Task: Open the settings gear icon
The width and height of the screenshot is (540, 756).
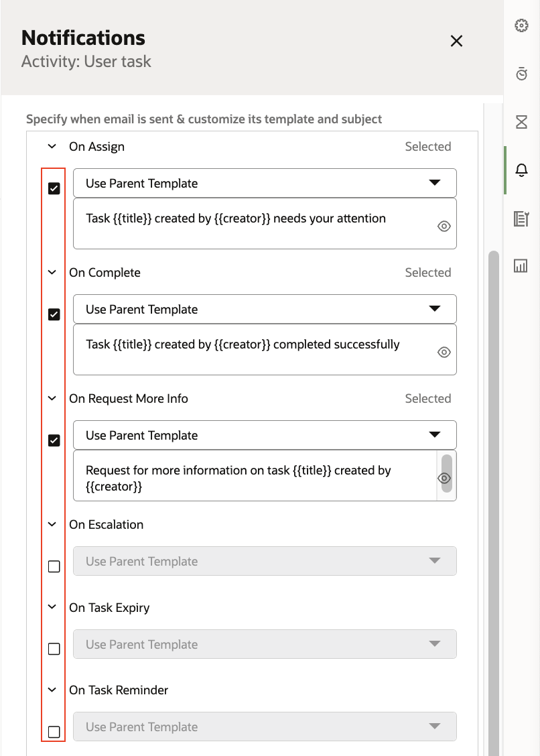Action: click(x=521, y=26)
